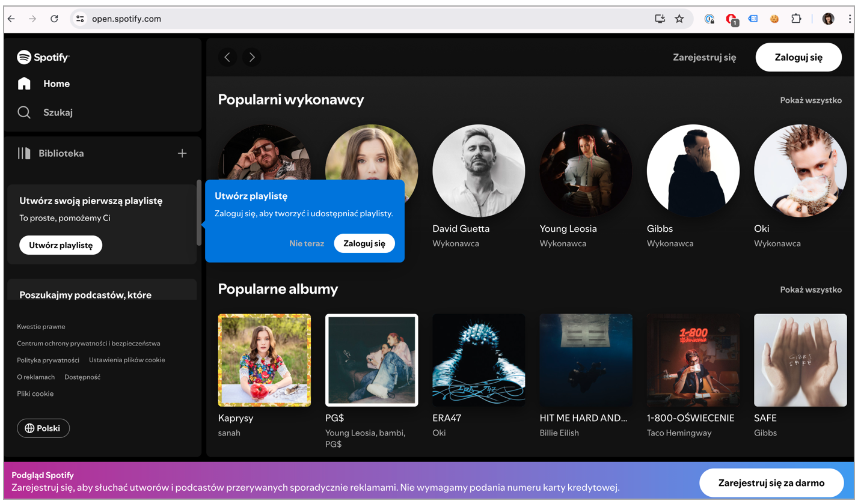
Task: Open search using the magnifier icon
Action: [x=24, y=112]
